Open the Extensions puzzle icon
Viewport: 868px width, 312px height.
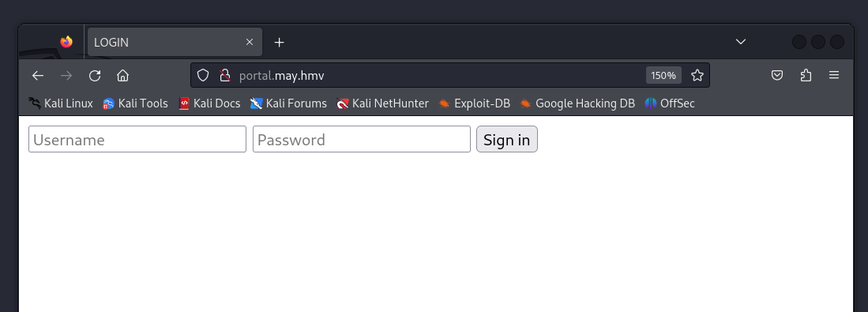click(x=806, y=75)
